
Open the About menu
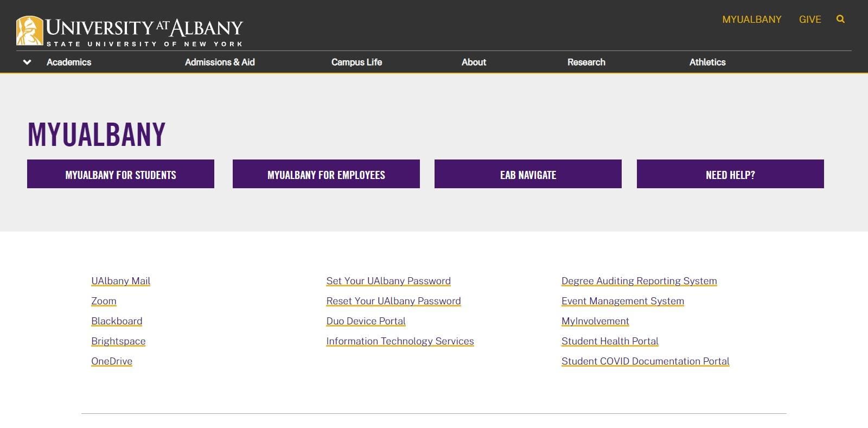(474, 62)
